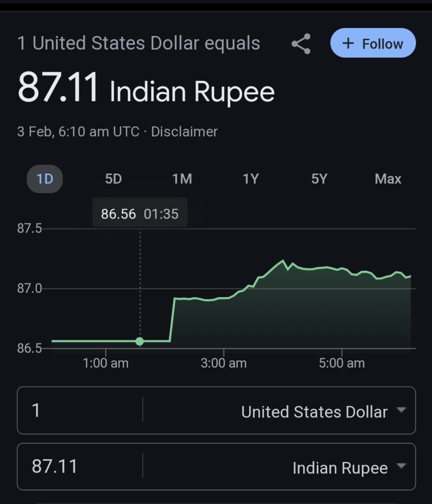Click the green data point on chart
Image resolution: width=432 pixels, height=504 pixels.
[140, 341]
